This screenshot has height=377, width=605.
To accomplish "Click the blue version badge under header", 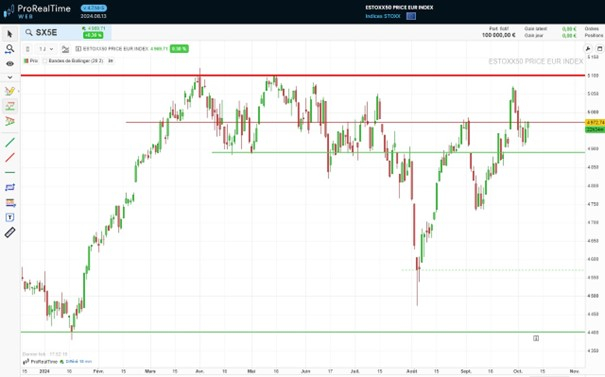I will point(94,8).
